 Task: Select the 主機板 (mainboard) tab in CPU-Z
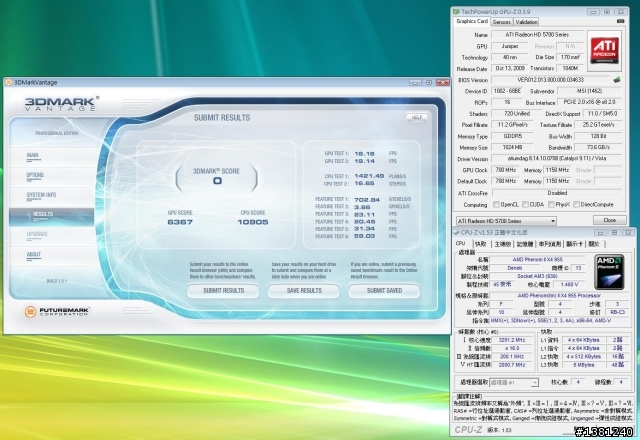coord(502,244)
